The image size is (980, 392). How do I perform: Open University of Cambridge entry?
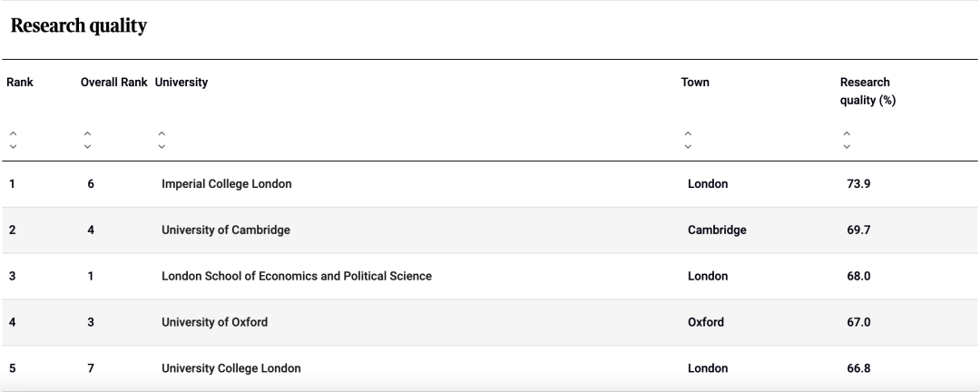tap(226, 230)
